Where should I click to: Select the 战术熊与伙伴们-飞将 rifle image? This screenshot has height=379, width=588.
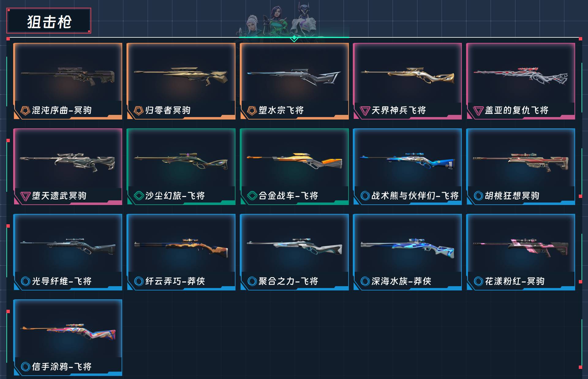pyautogui.click(x=408, y=161)
